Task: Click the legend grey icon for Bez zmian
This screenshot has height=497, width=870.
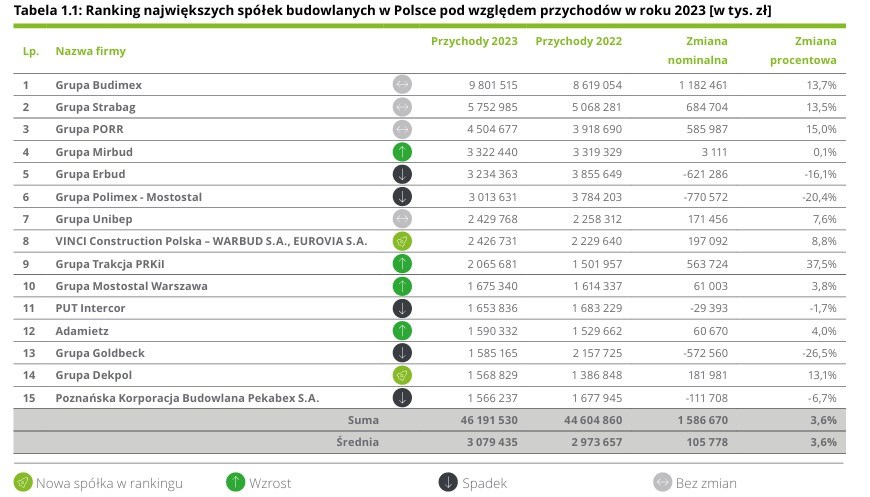Action: coord(662,483)
